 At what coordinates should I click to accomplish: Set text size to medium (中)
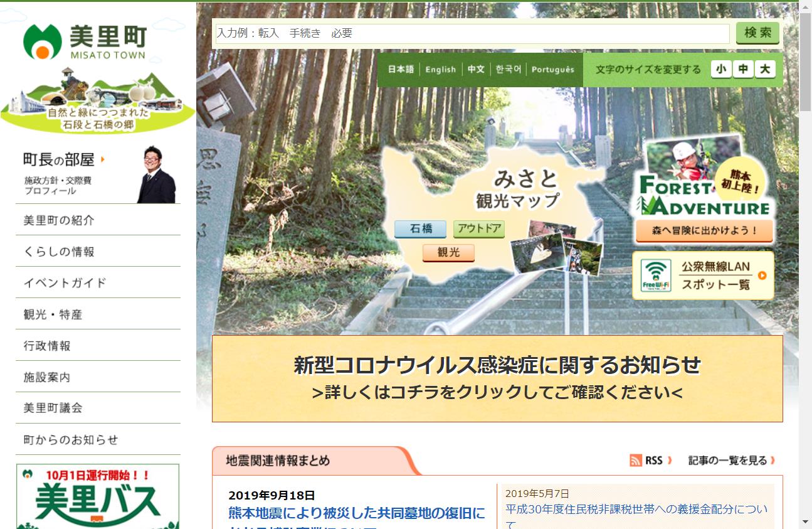[743, 69]
